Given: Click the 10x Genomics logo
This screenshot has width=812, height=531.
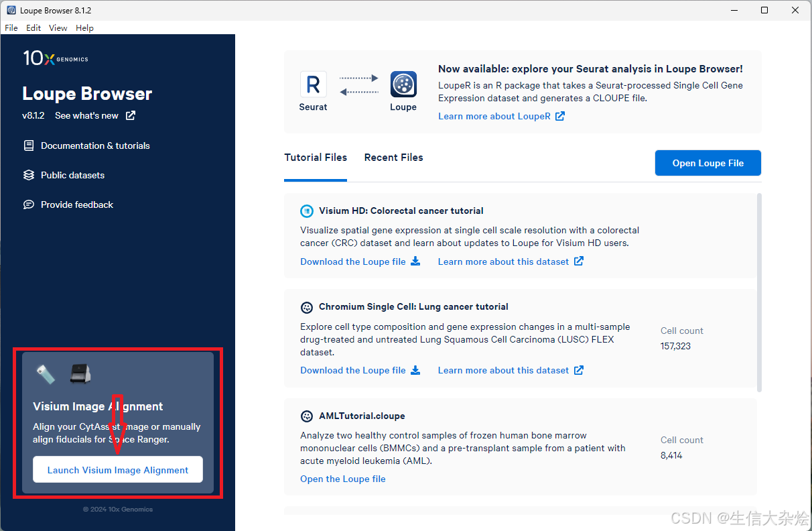Looking at the screenshot, I should 56,59.
